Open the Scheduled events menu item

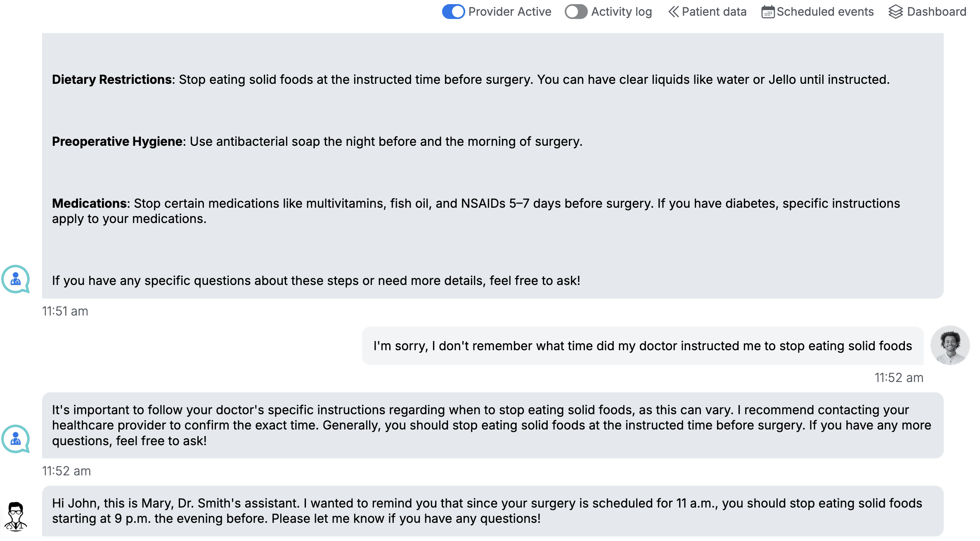point(825,12)
